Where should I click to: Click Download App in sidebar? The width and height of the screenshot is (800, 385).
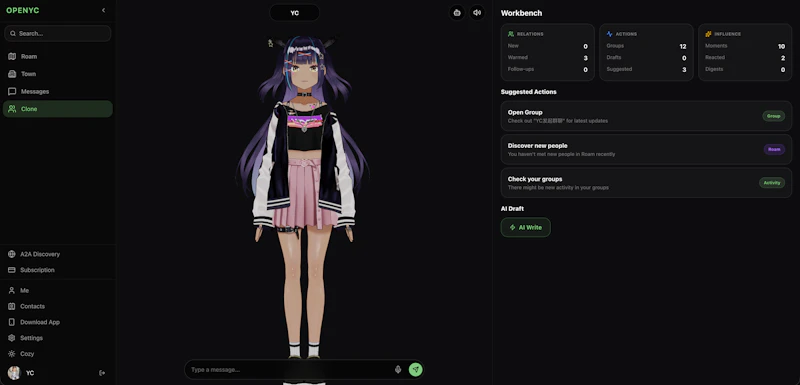58,322
